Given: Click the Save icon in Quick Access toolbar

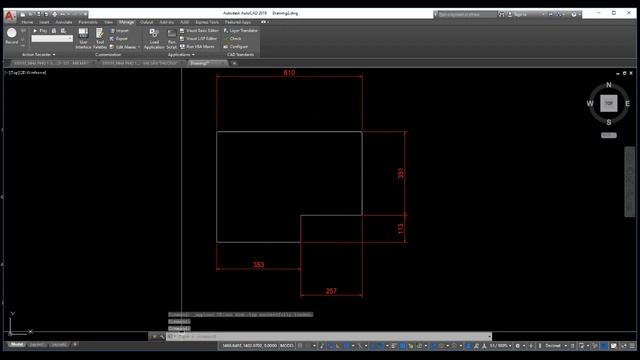Looking at the screenshot, I should 38,14.
